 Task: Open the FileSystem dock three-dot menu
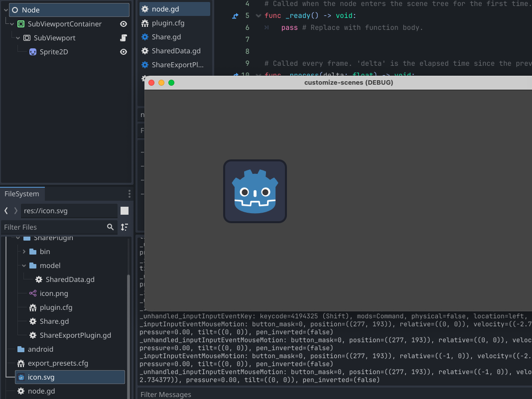(x=130, y=194)
